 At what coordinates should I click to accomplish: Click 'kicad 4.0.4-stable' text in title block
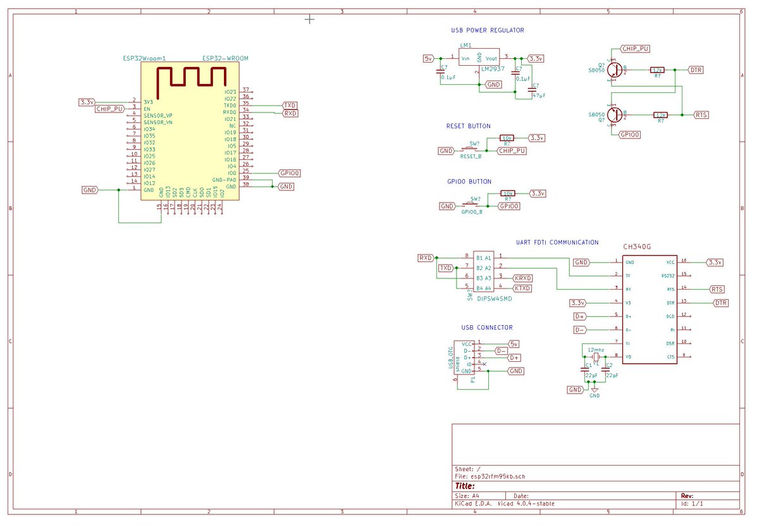tap(527, 504)
